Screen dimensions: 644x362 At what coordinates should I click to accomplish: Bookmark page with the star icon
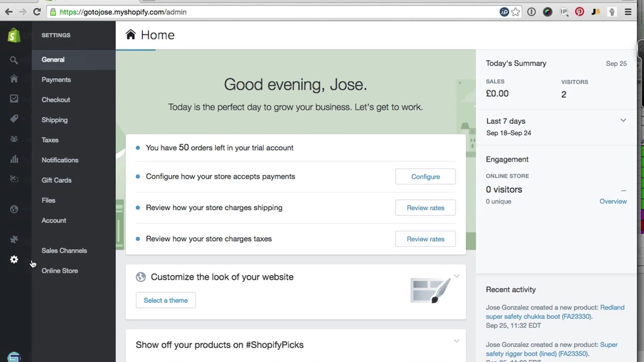click(516, 12)
